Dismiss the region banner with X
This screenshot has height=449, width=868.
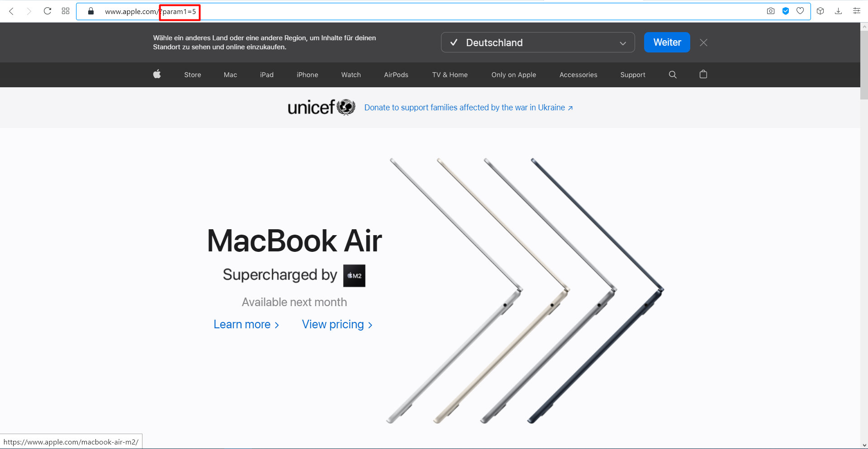tap(703, 43)
